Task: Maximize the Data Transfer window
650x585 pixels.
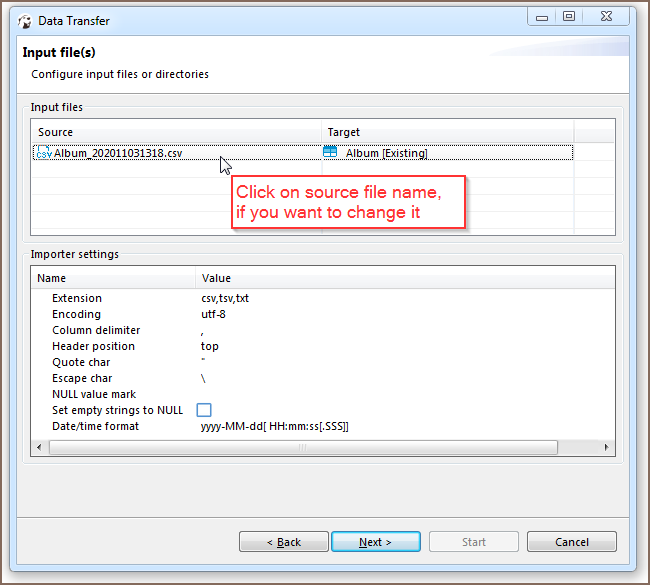Action: (569, 17)
